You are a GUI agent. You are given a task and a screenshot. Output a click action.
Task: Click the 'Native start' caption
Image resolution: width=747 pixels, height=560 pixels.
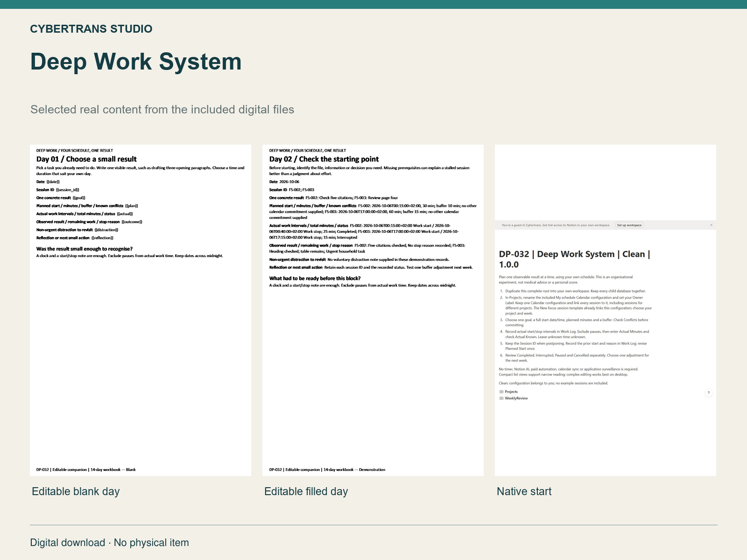524,491
